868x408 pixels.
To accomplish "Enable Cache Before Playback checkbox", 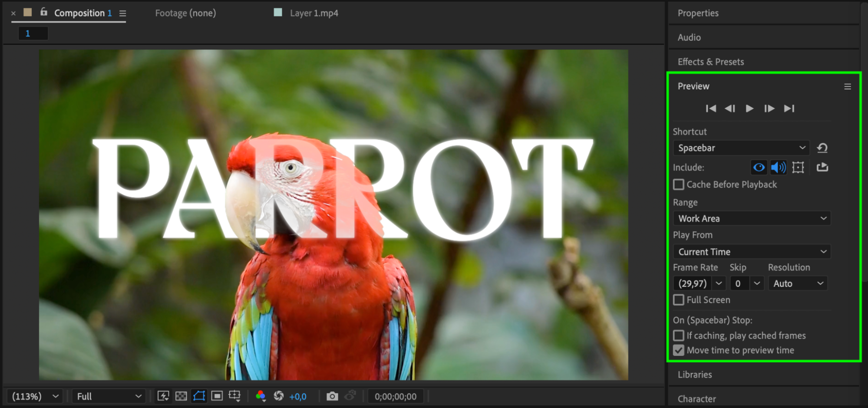I will point(679,184).
